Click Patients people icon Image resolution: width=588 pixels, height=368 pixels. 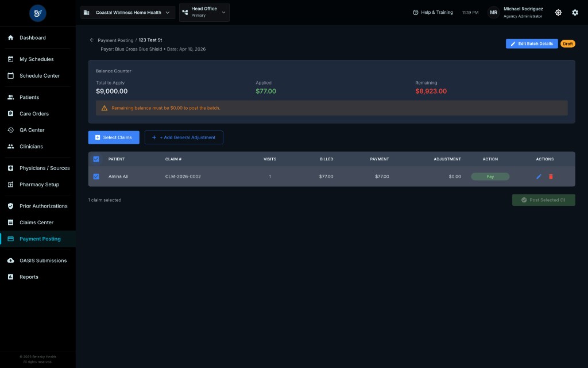[10, 97]
